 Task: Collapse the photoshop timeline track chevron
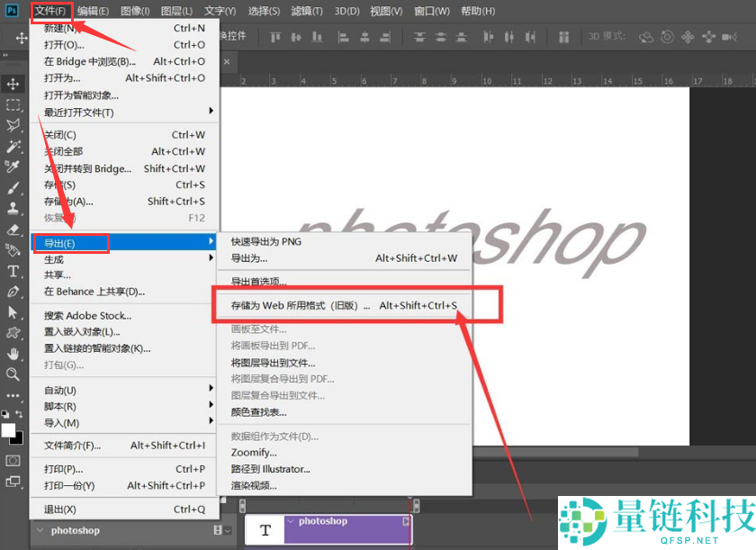point(40,530)
